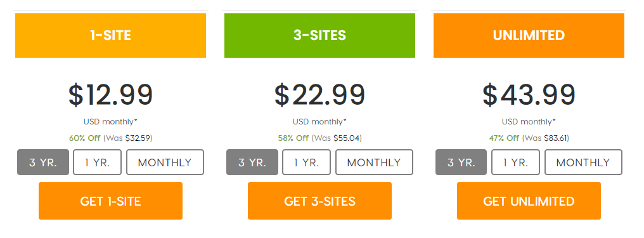644x238 pixels.
Task: Click the yellow 1-SITE plan header
Action: click(110, 36)
